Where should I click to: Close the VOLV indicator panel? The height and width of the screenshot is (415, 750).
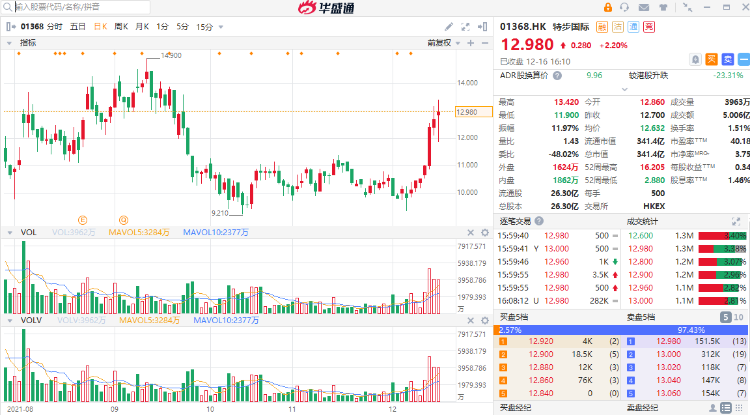pyautogui.click(x=471, y=320)
